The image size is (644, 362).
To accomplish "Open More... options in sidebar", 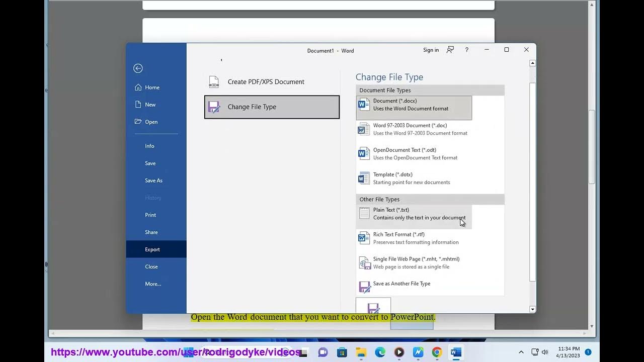I will [x=156, y=284].
